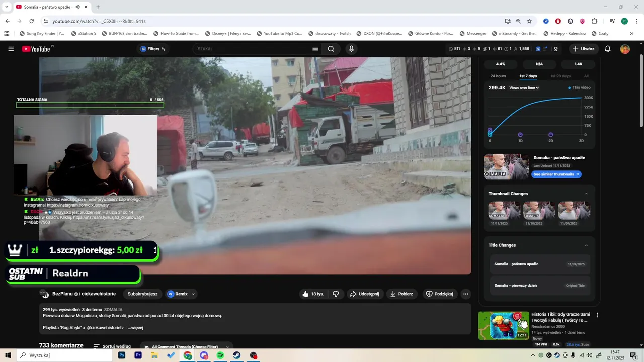Screen dimensions: 644x362
Task: Start voice search with the microphone icon
Action: 351,49
